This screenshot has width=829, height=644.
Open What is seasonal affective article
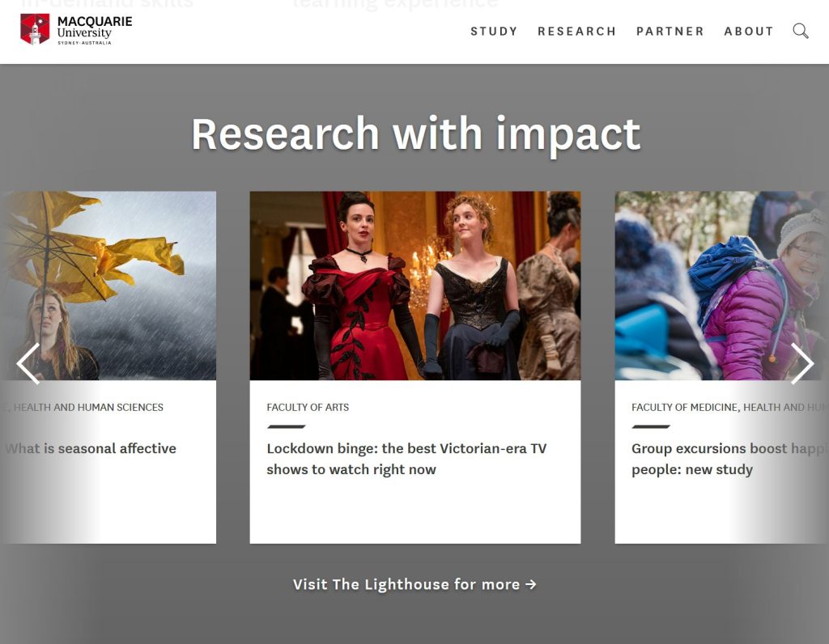pyautogui.click(x=91, y=448)
